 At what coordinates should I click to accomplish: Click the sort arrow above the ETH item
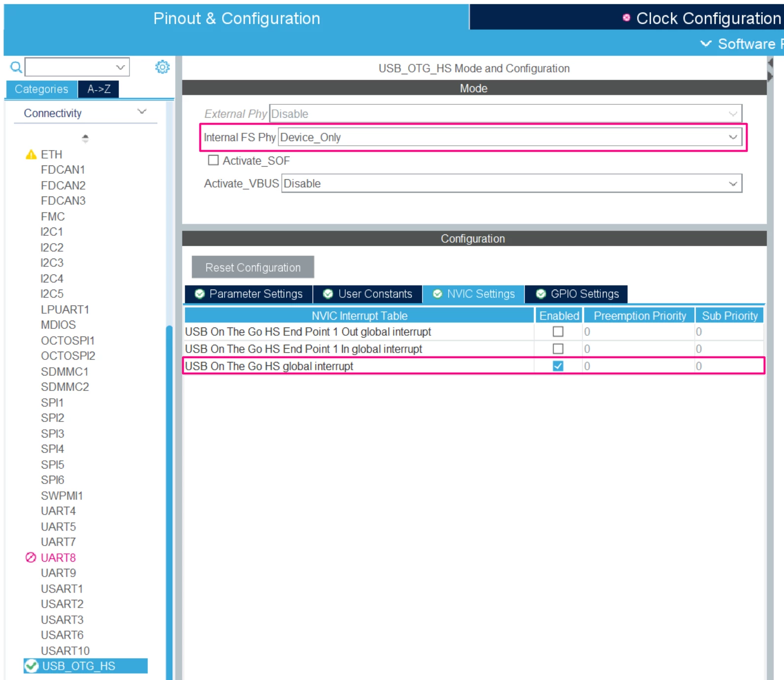point(85,138)
